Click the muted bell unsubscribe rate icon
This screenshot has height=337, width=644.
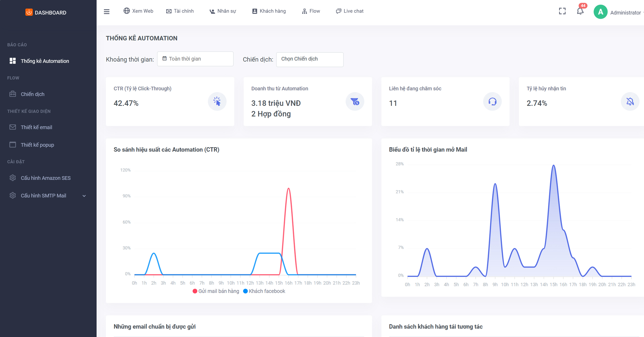[x=630, y=102]
